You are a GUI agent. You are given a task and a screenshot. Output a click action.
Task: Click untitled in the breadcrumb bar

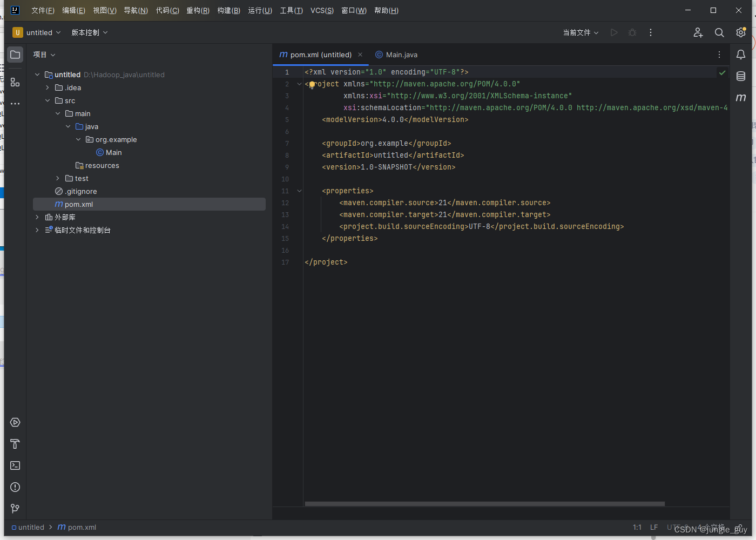coord(28,527)
